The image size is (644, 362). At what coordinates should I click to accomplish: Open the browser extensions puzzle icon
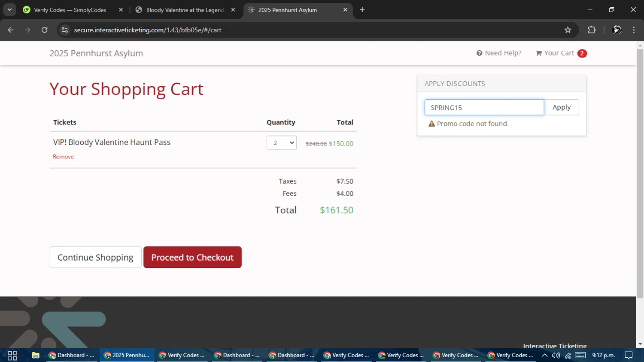(x=592, y=30)
